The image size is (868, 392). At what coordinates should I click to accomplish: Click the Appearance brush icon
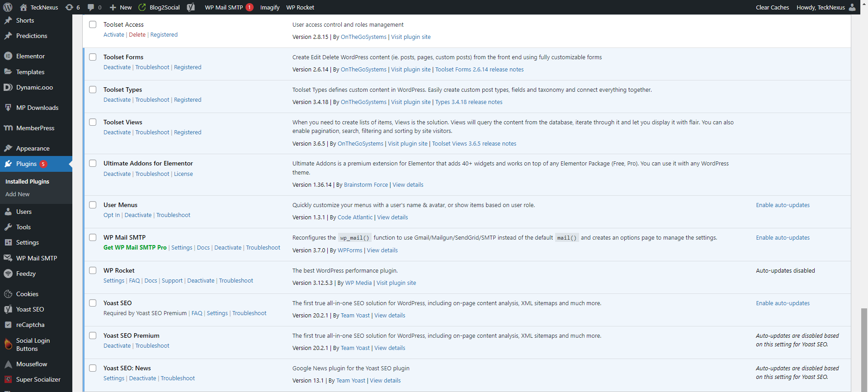click(8, 148)
